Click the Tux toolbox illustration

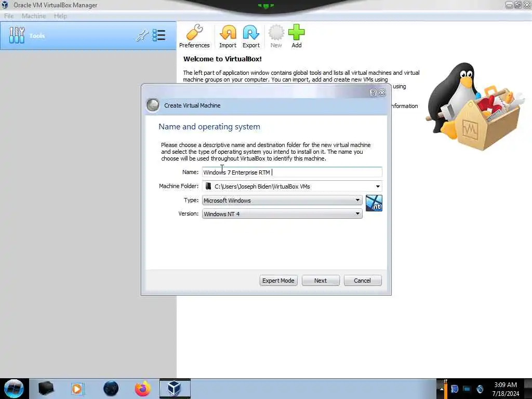tap(476, 106)
